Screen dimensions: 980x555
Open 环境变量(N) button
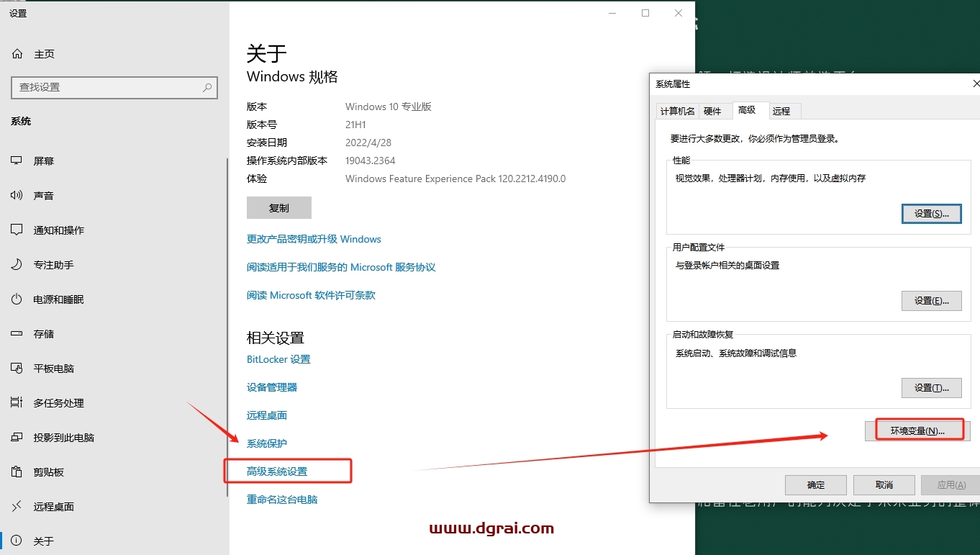click(x=918, y=431)
